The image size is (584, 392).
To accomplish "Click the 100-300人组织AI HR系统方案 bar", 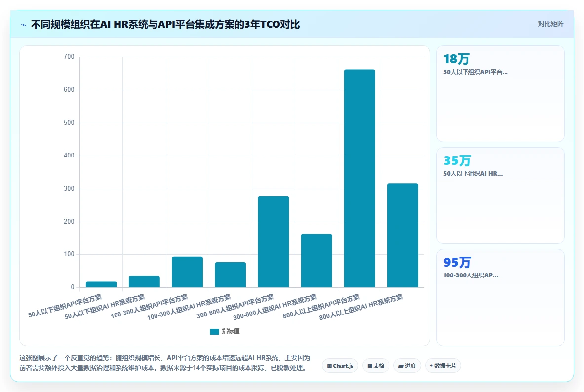I will click(x=230, y=274).
